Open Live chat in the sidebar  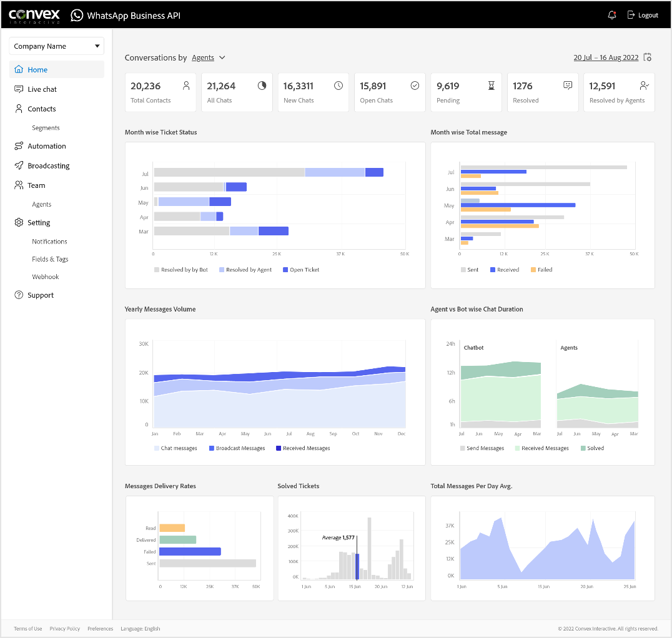[x=42, y=89]
